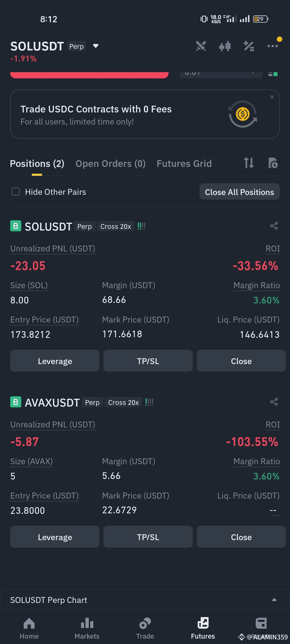290x644 pixels.
Task: Go to Markets in bottom navigation
Action: pos(87,628)
